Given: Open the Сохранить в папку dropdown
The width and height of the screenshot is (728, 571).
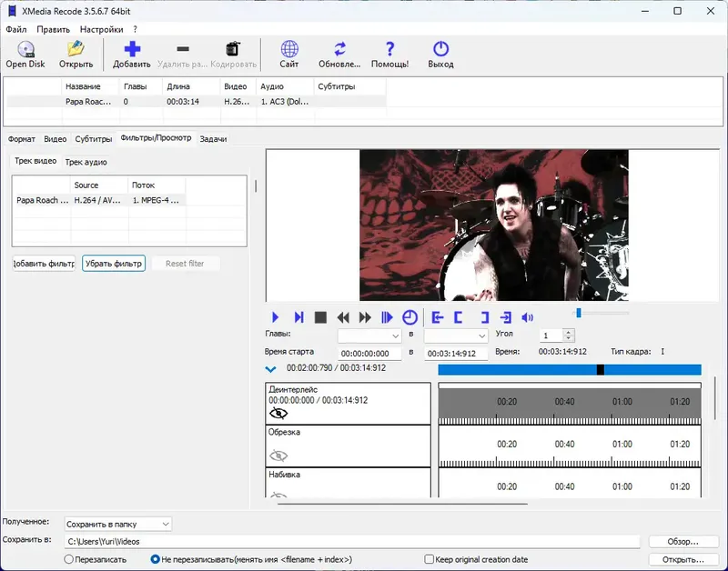Looking at the screenshot, I should point(117,524).
